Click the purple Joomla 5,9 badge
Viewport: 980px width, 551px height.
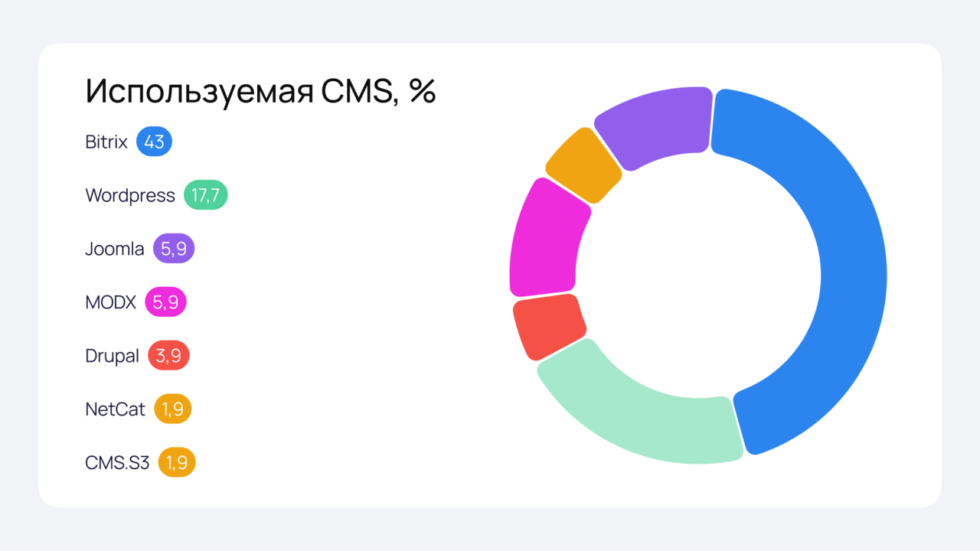point(174,249)
